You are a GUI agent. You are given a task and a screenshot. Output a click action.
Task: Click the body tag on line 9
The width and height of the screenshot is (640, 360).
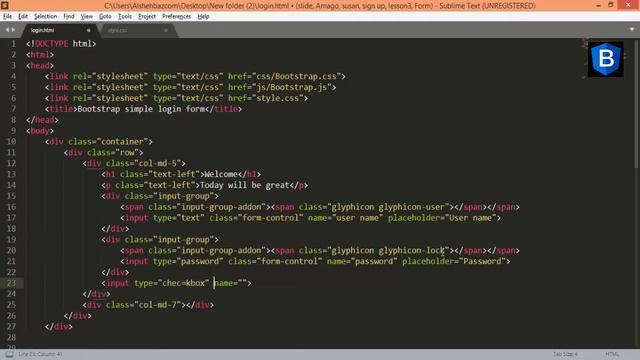[x=40, y=131]
